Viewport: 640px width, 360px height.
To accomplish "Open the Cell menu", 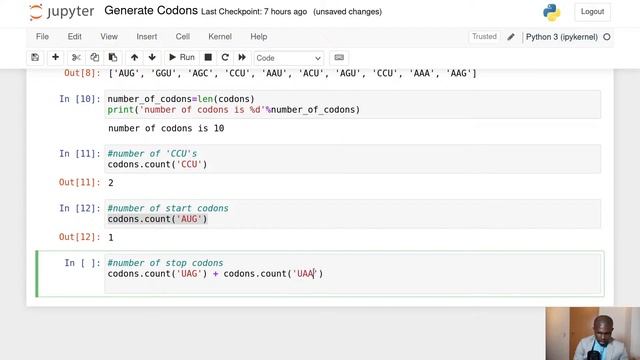I will click(x=182, y=37).
